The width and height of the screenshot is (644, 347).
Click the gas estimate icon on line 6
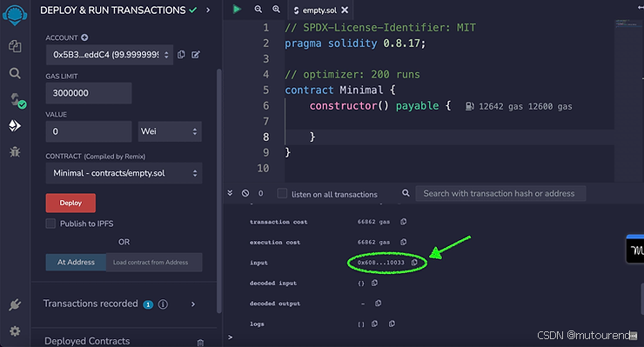[469, 106]
